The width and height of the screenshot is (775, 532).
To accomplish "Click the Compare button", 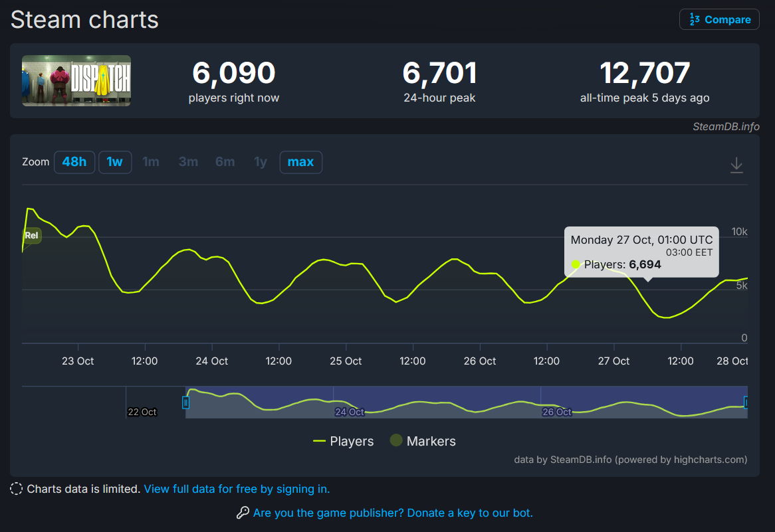I will coord(719,19).
